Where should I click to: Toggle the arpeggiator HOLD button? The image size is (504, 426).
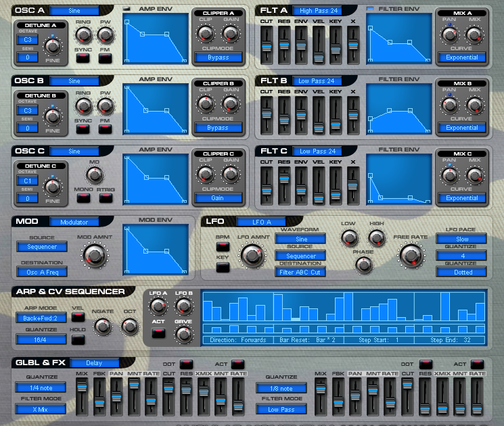pos(78,339)
